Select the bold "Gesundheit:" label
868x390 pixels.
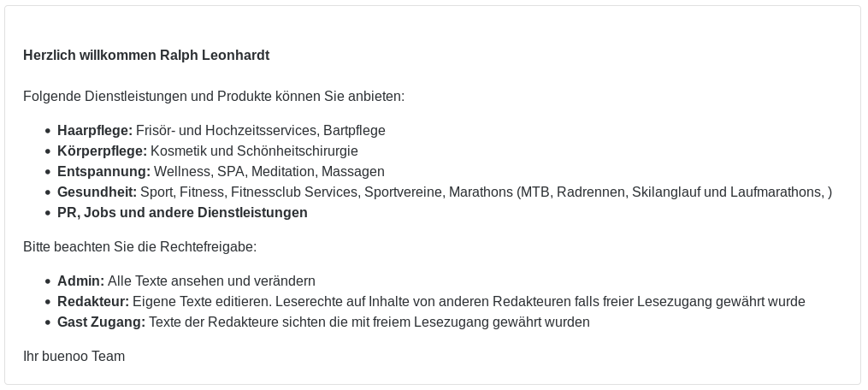(x=97, y=192)
